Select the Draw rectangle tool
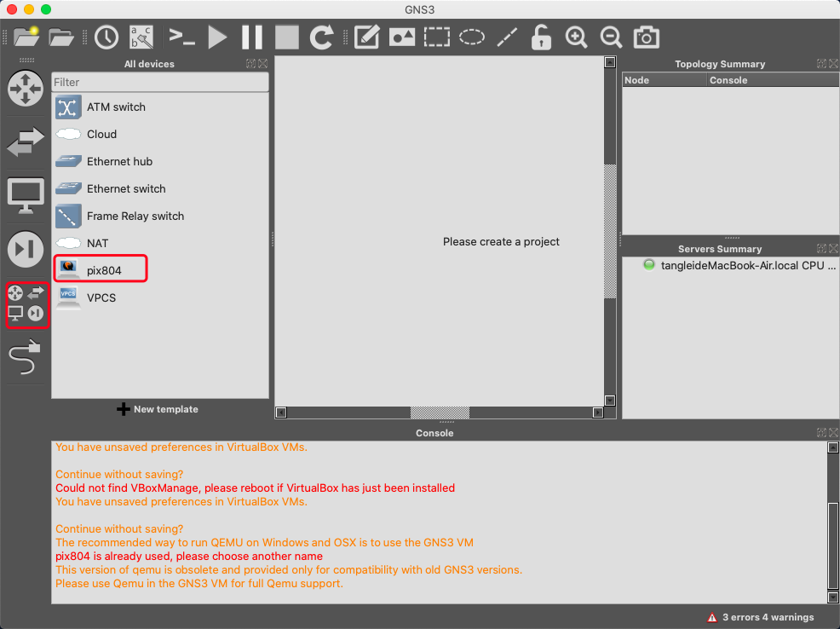 tap(436, 38)
